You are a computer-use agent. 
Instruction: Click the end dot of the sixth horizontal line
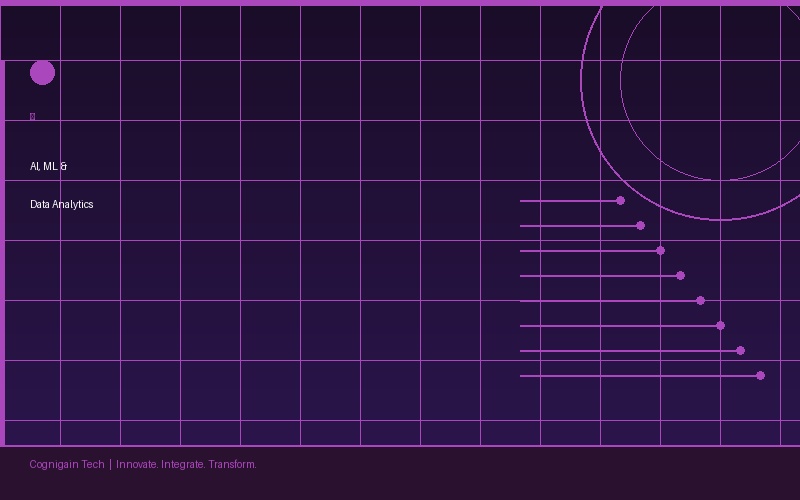pyautogui.click(x=720, y=326)
